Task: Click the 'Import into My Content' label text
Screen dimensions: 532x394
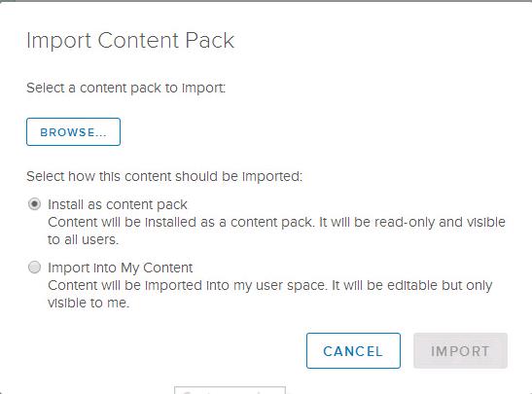Action: [120, 268]
